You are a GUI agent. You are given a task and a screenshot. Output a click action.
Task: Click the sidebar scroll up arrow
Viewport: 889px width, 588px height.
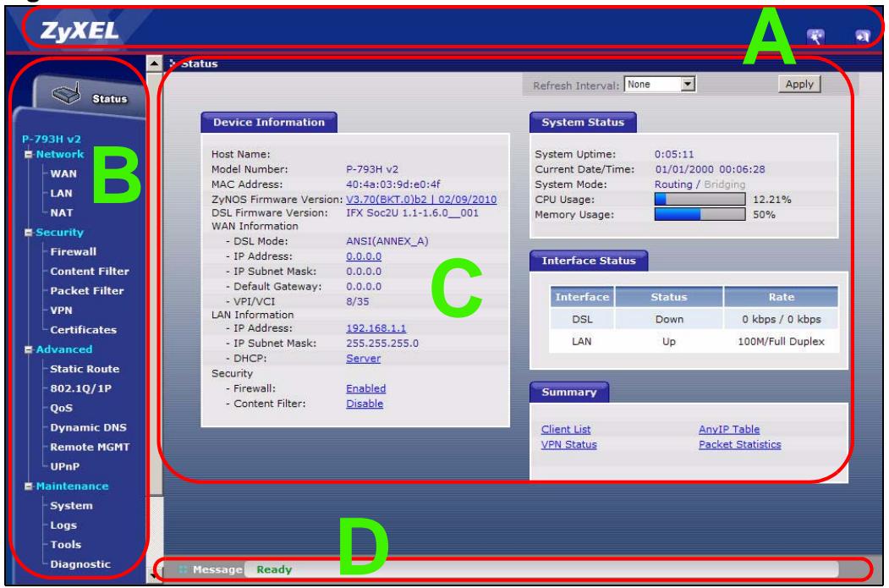(154, 63)
